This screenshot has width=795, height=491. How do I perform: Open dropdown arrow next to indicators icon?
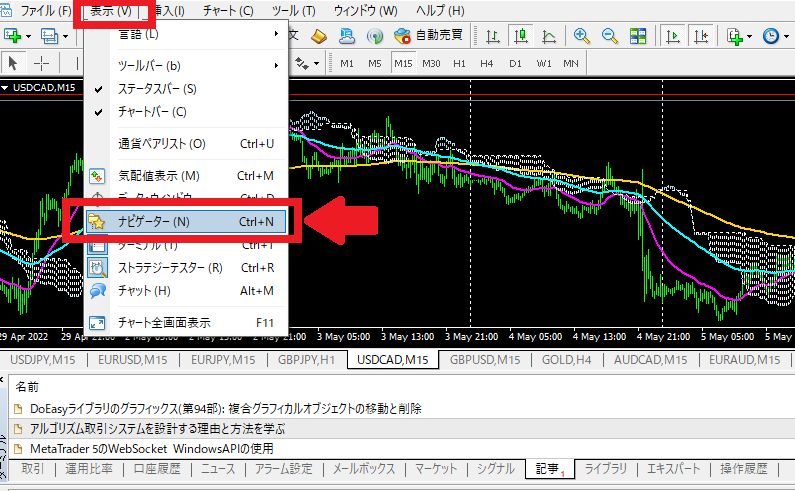click(749, 36)
